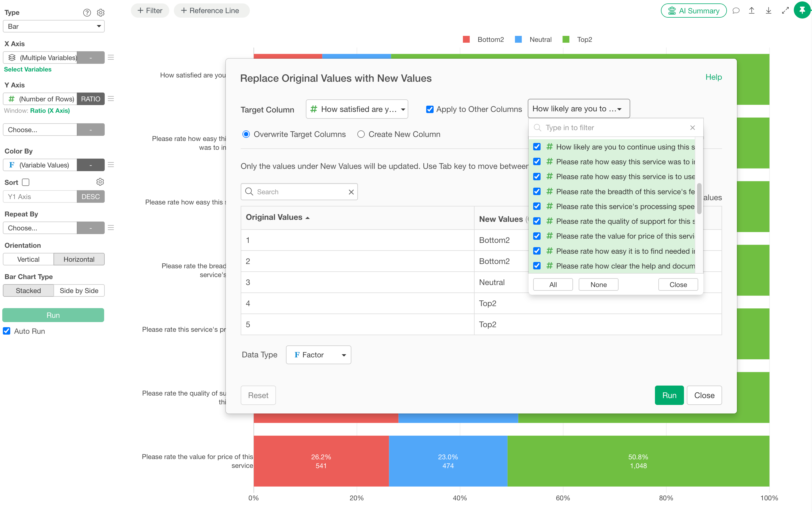Open the Target Column dropdown
Viewport: 812px width, 512px height.
click(x=357, y=109)
